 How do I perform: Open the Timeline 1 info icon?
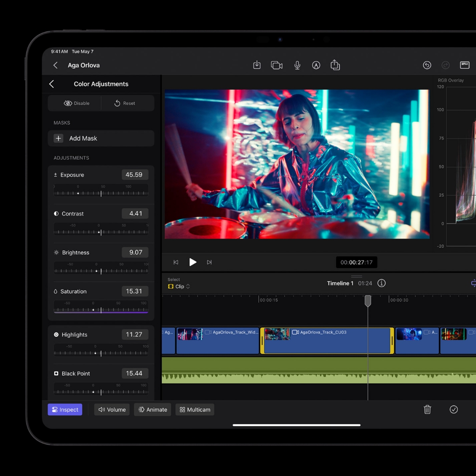[382, 283]
